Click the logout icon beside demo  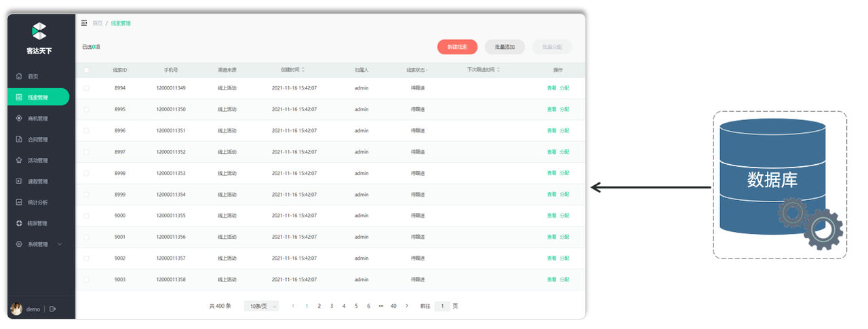pos(53,309)
